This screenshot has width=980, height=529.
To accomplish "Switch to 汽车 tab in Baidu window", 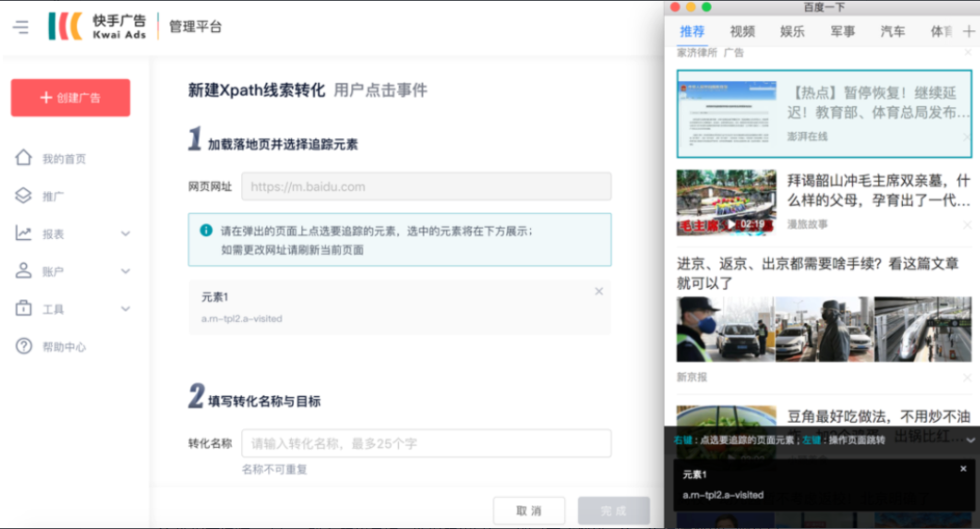I will click(892, 31).
